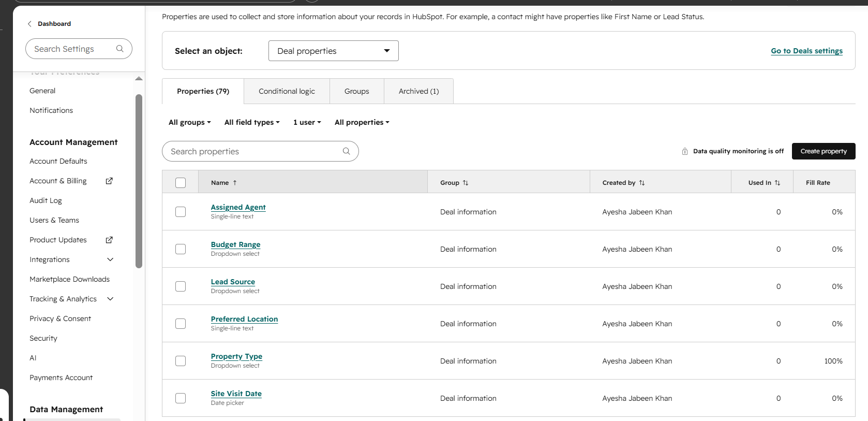Go back to Dashboard
The height and width of the screenshot is (421, 868).
(54, 24)
